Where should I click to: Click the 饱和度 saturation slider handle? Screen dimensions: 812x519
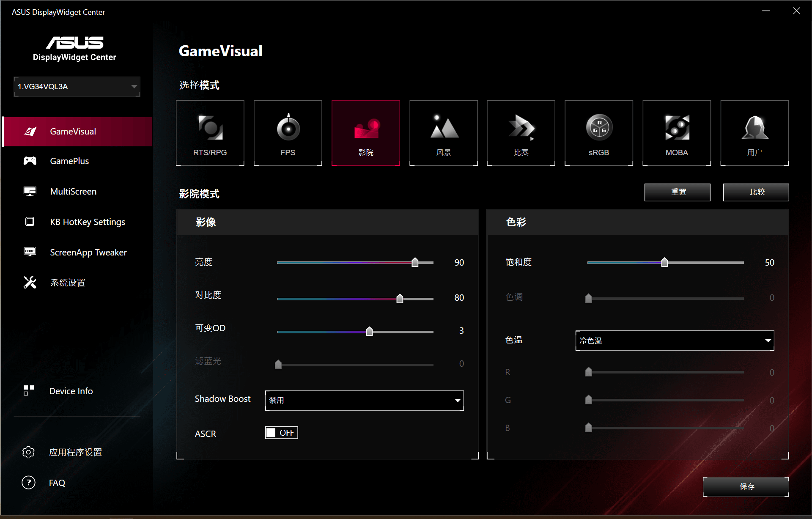pos(664,262)
